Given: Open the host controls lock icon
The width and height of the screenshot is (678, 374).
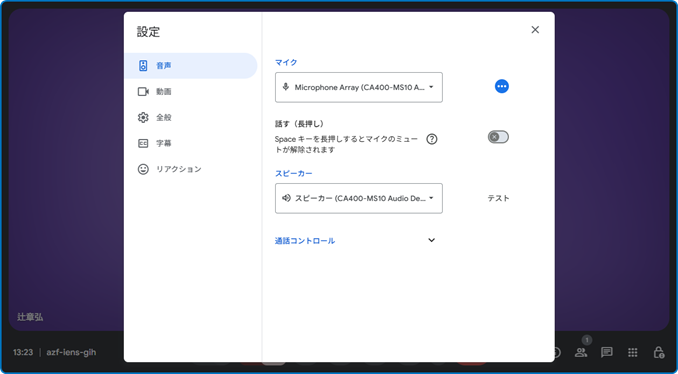Looking at the screenshot, I should tap(659, 352).
